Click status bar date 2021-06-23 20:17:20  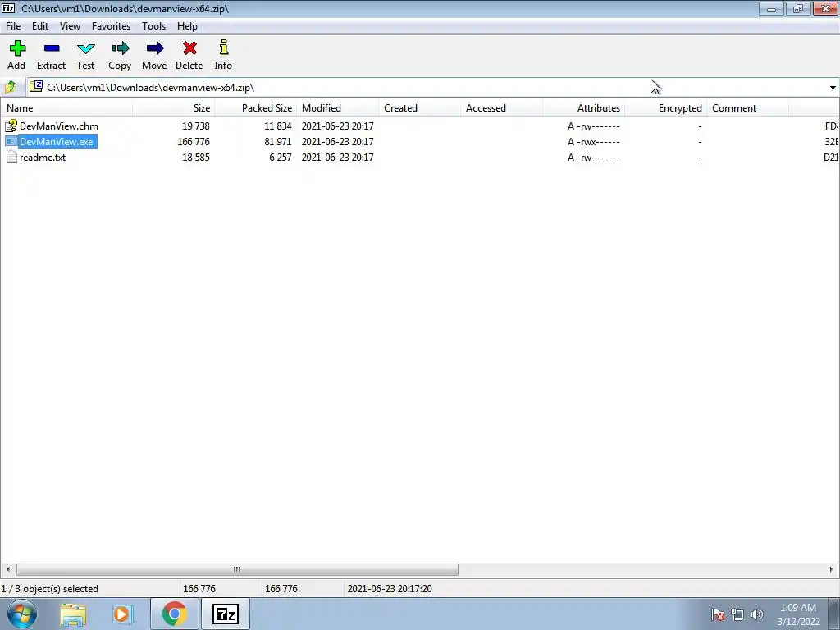390,588
